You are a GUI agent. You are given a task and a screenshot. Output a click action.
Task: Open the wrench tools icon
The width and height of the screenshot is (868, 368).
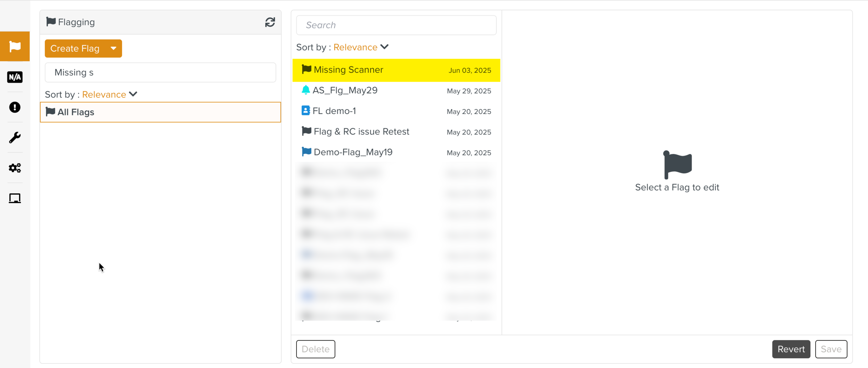point(15,138)
